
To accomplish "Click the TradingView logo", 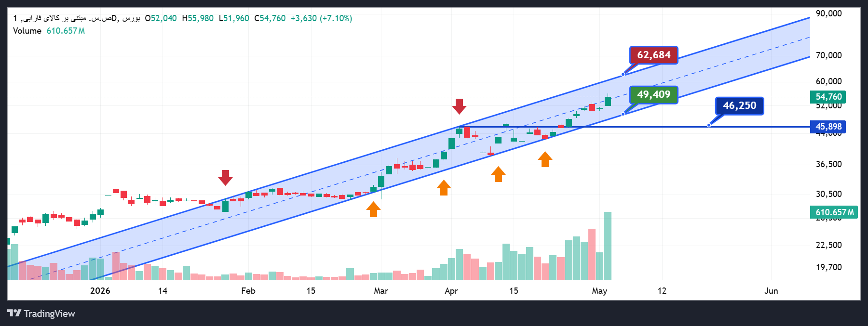I will tap(41, 313).
